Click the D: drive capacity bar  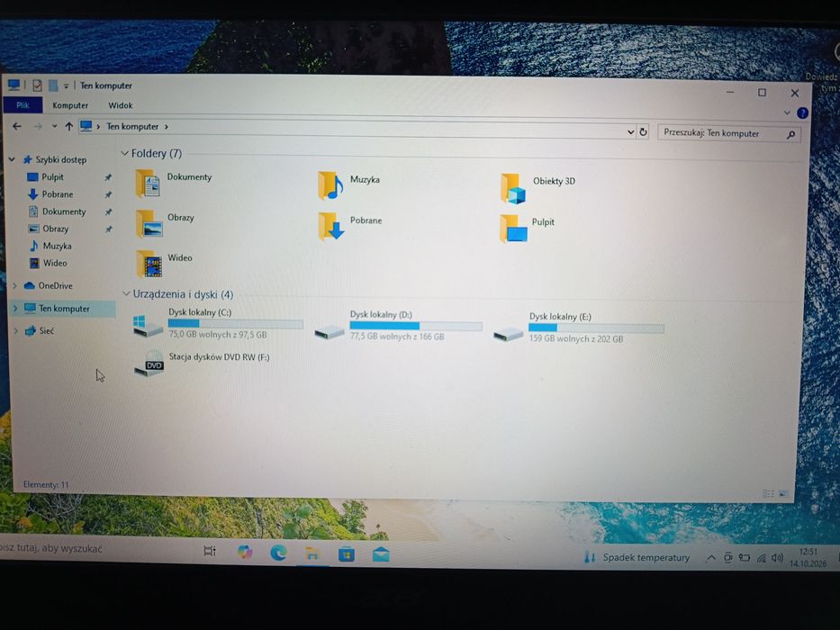tap(416, 326)
